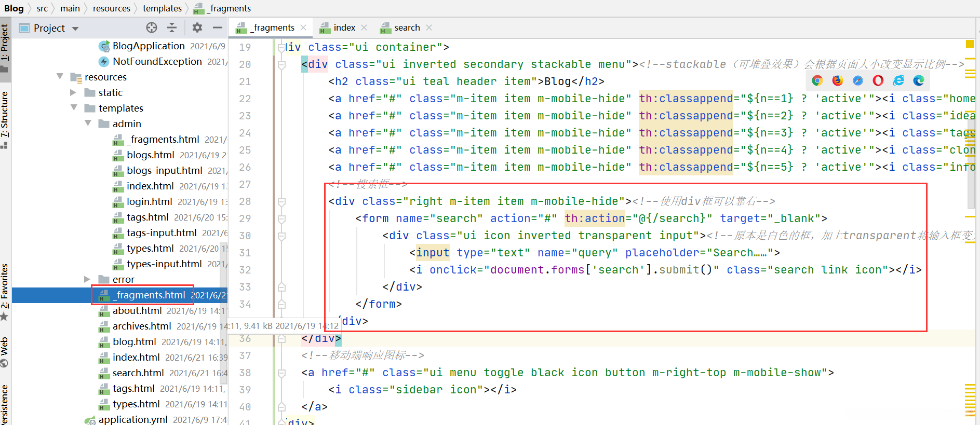Select about.html file
980x425 pixels.
(137, 310)
